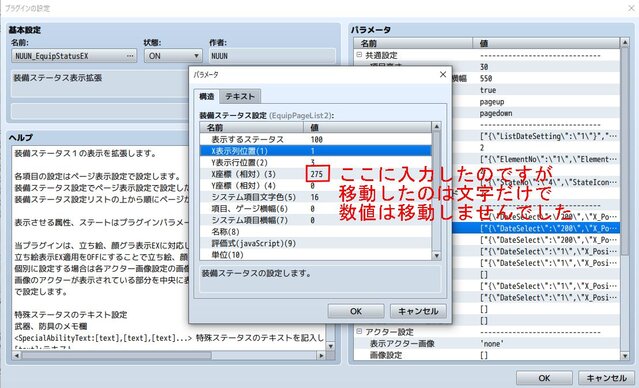
Task: Collapse the アクター設定 parameter group
Action: 359,331
